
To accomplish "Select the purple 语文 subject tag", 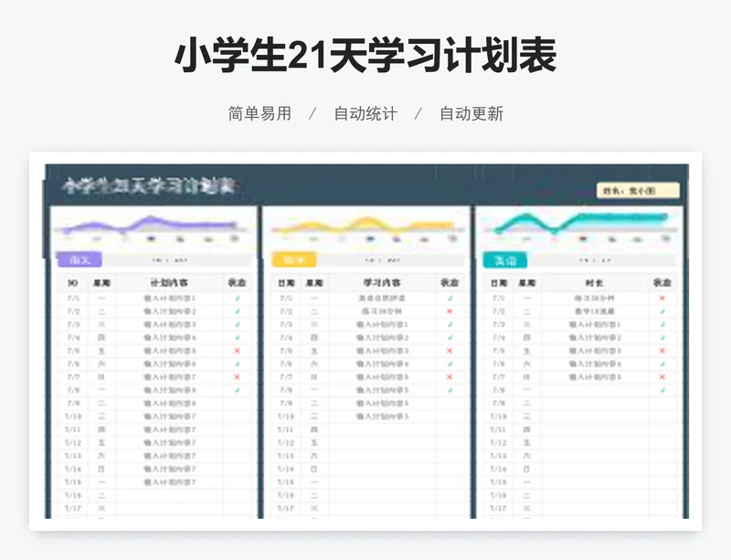I will point(79,259).
